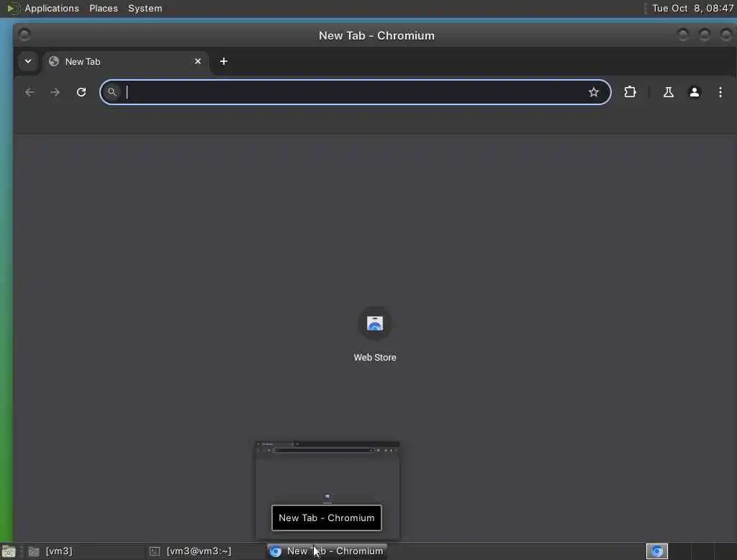Click the Chromium window preview thumbnail
Image resolution: width=737 pixels, height=560 pixels.
coord(327,489)
